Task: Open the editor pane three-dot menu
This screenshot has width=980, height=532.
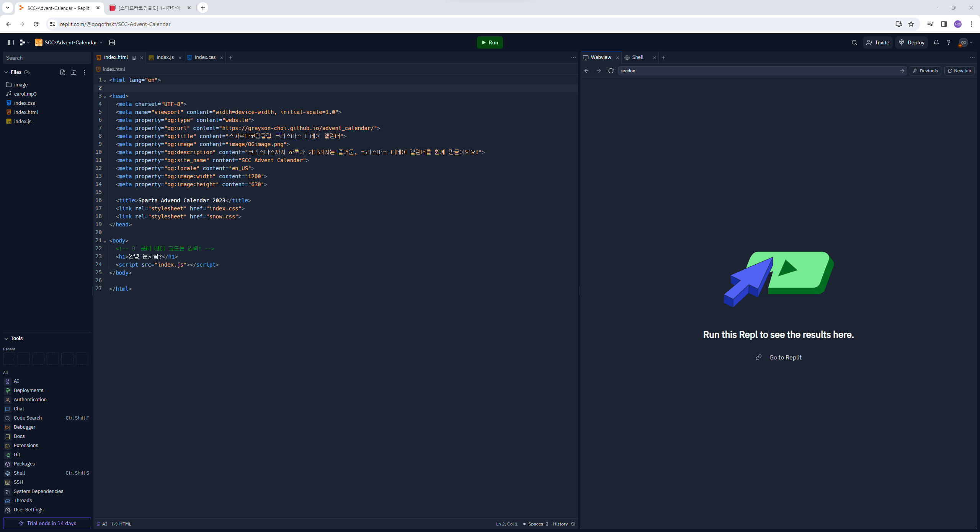Action: coord(573,58)
